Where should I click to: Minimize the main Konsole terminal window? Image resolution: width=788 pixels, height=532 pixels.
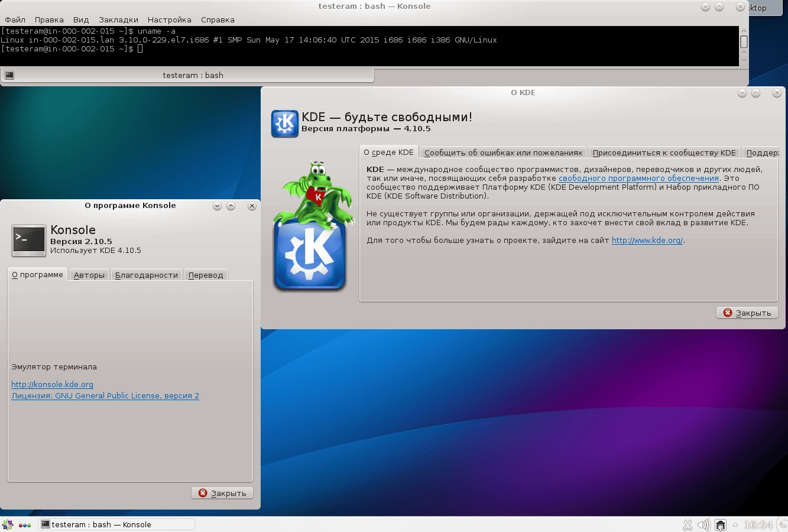705,7
